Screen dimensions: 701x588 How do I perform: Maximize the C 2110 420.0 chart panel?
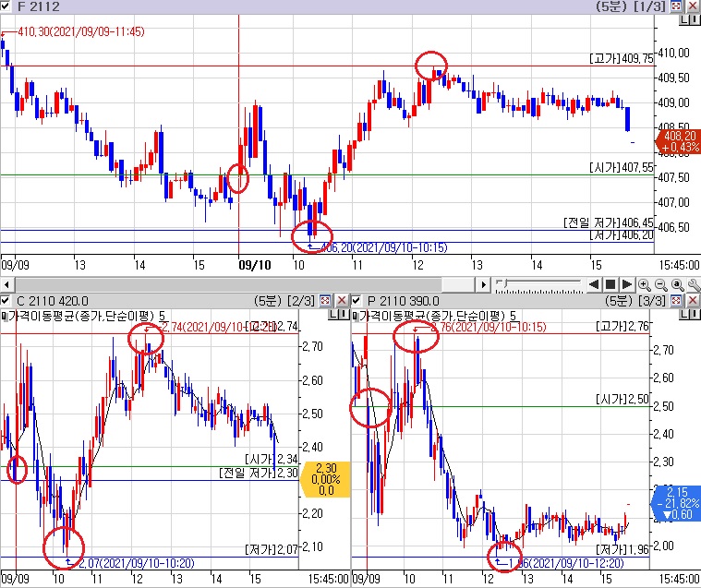tap(325, 301)
